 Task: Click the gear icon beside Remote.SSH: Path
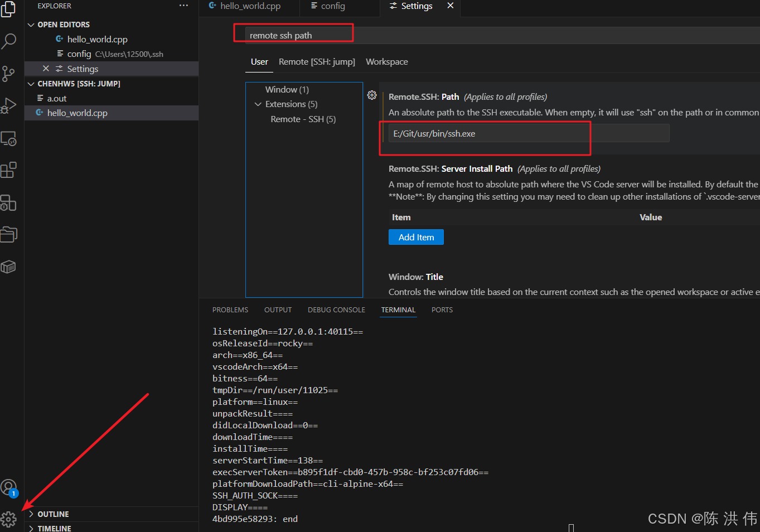[x=372, y=95]
